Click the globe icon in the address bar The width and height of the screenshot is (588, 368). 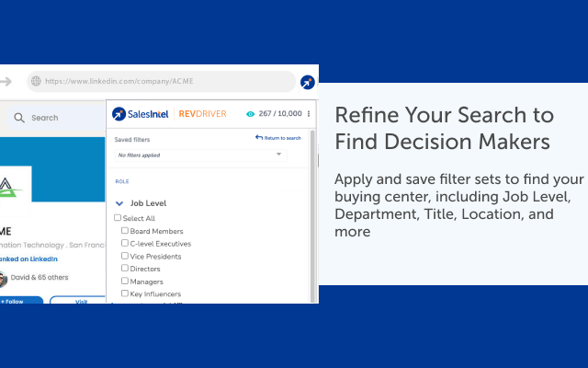(x=36, y=81)
